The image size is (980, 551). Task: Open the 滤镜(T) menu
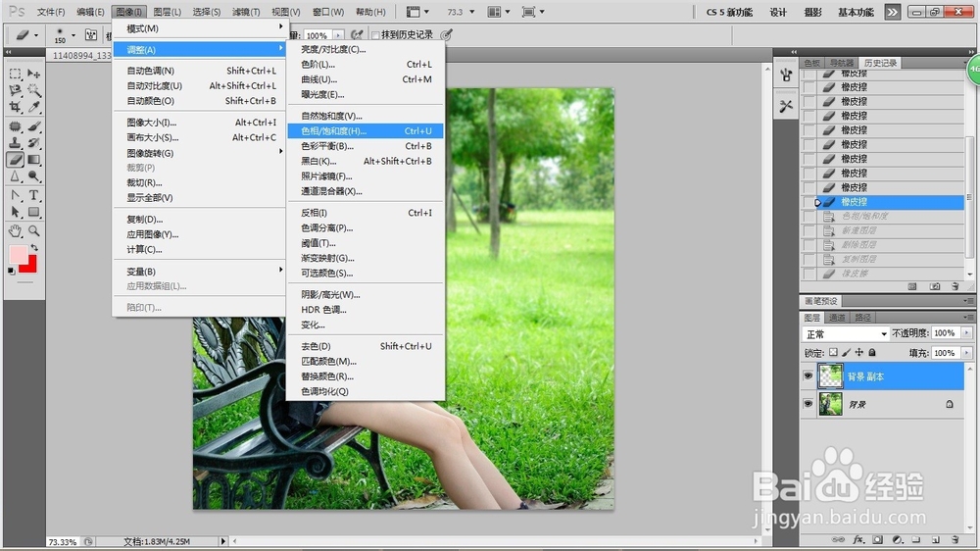[x=246, y=12]
